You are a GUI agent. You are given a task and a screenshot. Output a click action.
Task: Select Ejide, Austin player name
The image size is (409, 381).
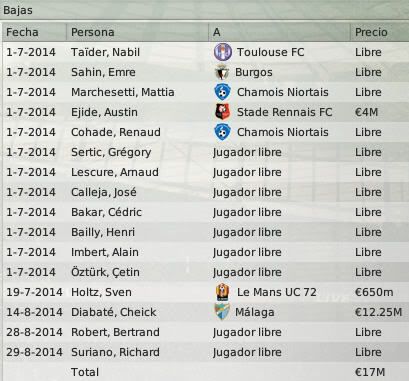pos(104,112)
